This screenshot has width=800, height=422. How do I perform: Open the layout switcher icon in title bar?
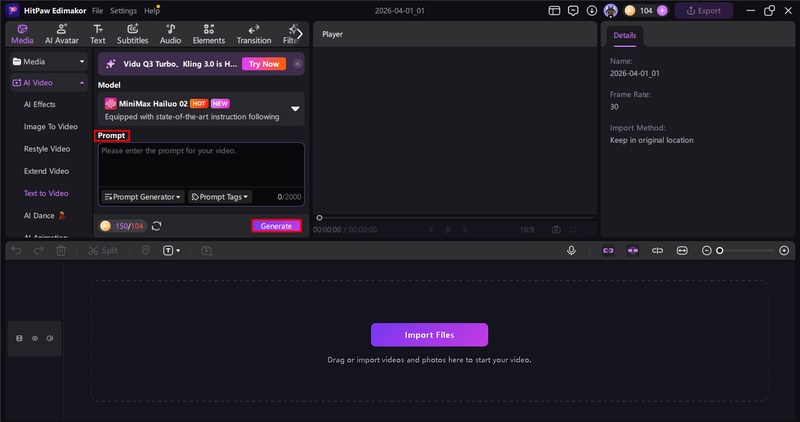(554, 11)
